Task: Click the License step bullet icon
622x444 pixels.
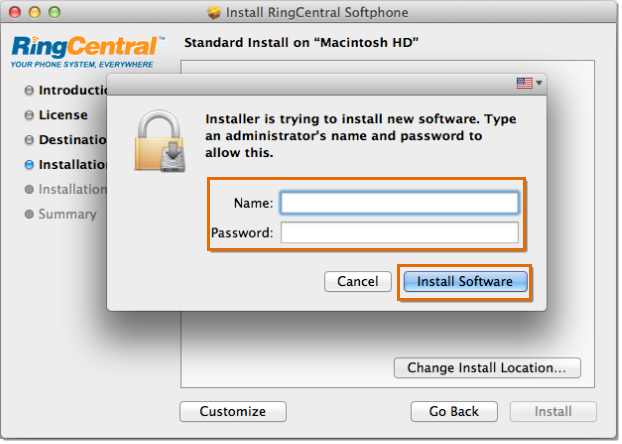Action: (29, 115)
